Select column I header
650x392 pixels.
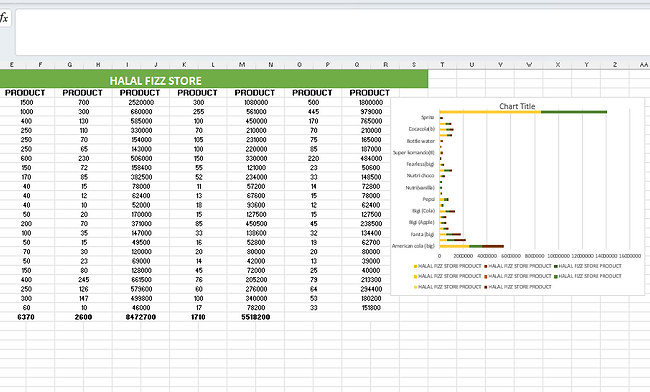[127, 65]
